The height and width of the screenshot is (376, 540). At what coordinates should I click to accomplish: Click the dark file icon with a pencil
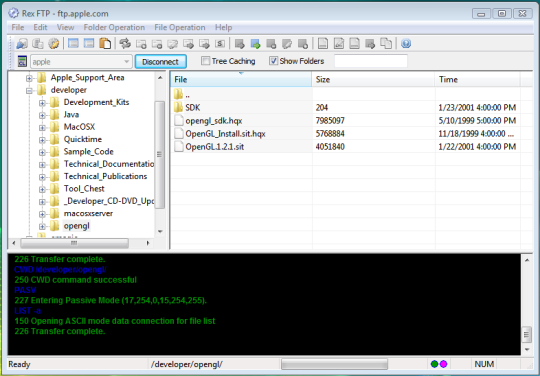click(287, 44)
